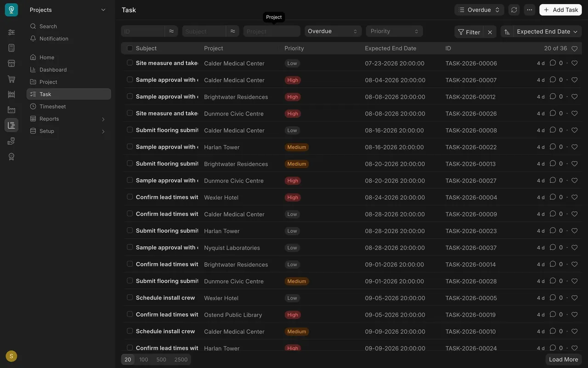
Task: Open the Priority filter dropdown
Action: [x=394, y=31]
